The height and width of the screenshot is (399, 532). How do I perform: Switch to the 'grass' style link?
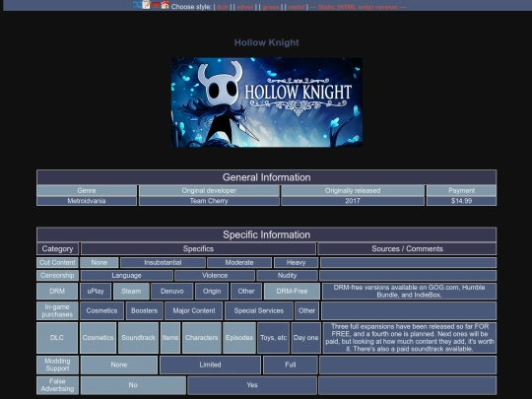tap(270, 7)
